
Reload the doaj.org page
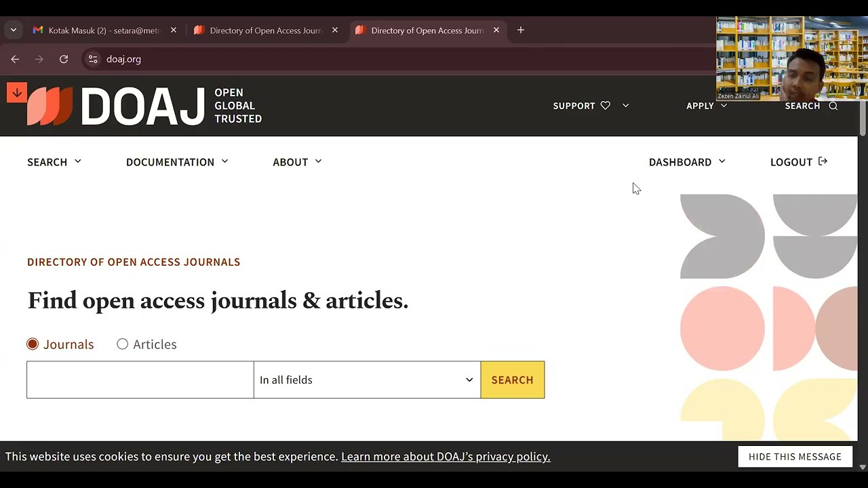pyautogui.click(x=64, y=59)
